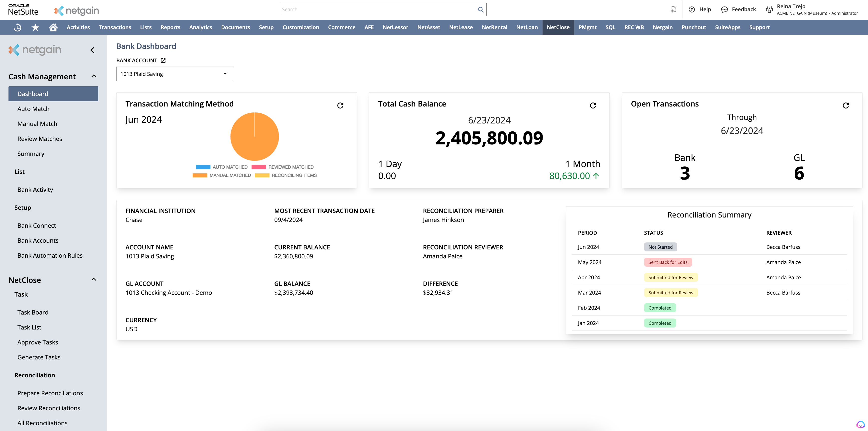Collapse the netgain sidebar with the chevron

pos(92,50)
